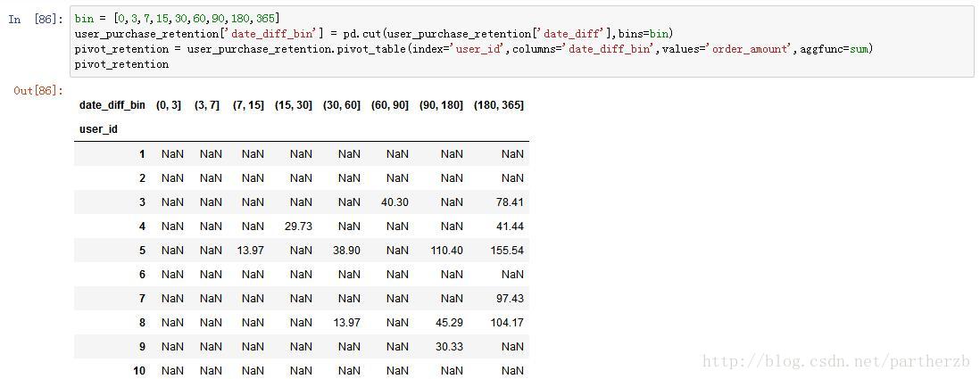The width and height of the screenshot is (980, 379).
Task: Click the 13.97 value in row 5
Action: [250, 251]
